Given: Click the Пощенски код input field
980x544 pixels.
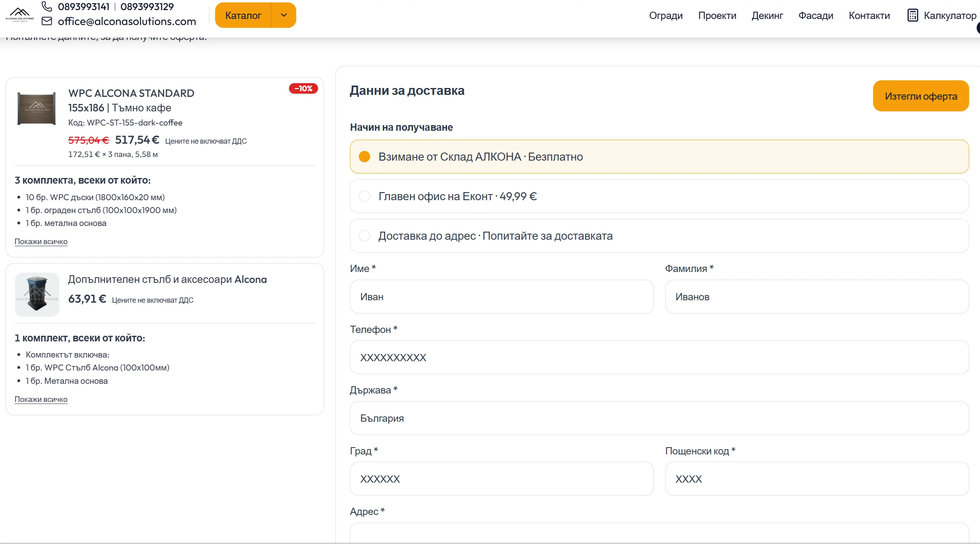Looking at the screenshot, I should click(x=817, y=479).
